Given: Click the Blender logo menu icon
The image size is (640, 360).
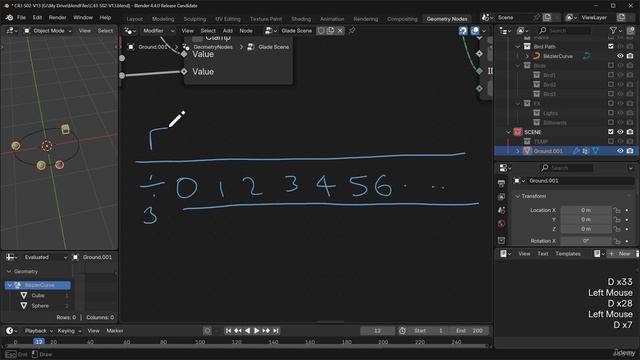Looking at the screenshot, I should [x=9, y=18].
